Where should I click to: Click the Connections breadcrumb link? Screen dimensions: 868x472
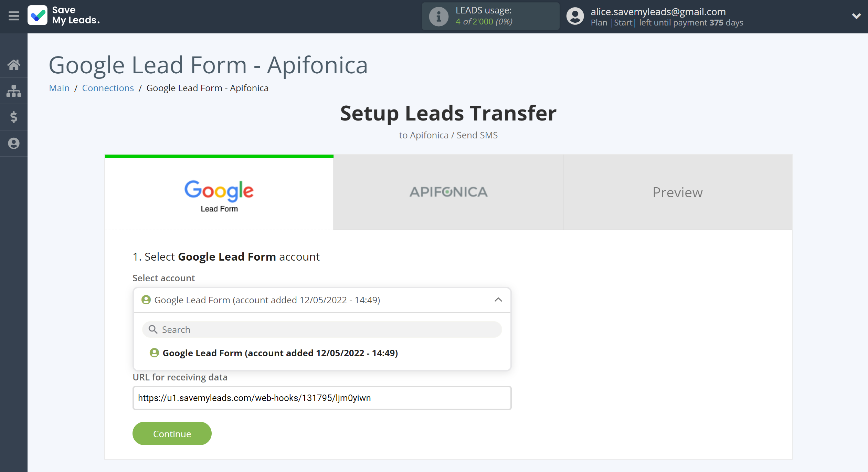click(x=107, y=88)
